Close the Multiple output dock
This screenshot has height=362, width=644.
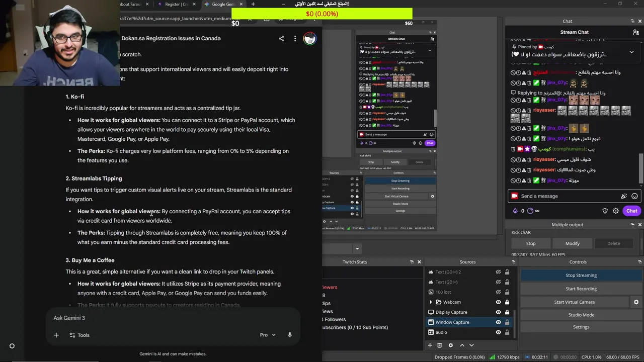tap(640, 225)
